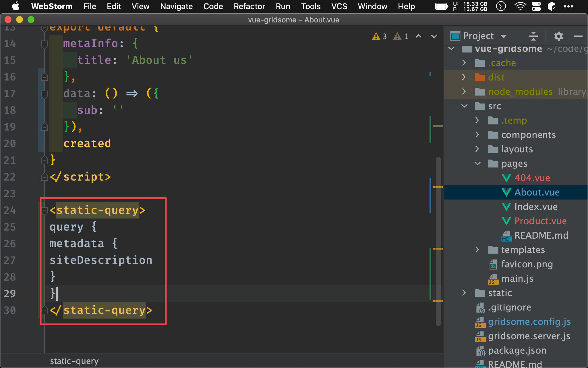Open the Apple menu
Screen dimensions: 588x368
(x=16, y=6)
